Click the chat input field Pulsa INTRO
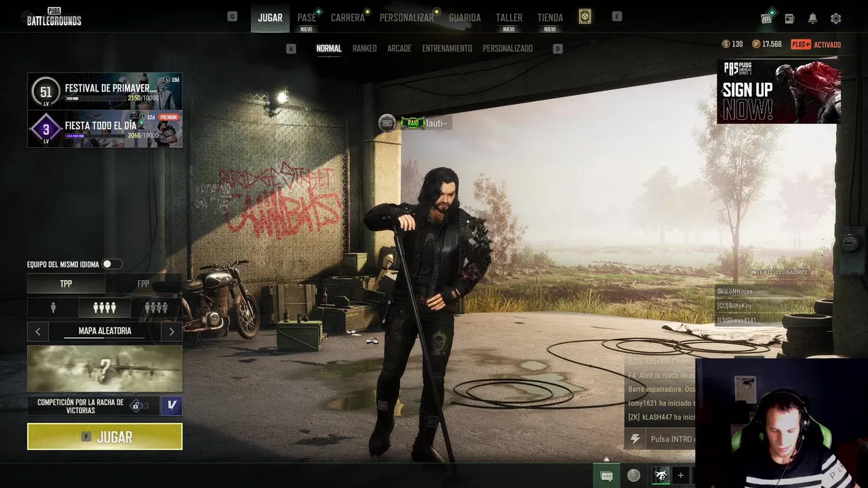This screenshot has width=868, height=488. click(x=671, y=439)
